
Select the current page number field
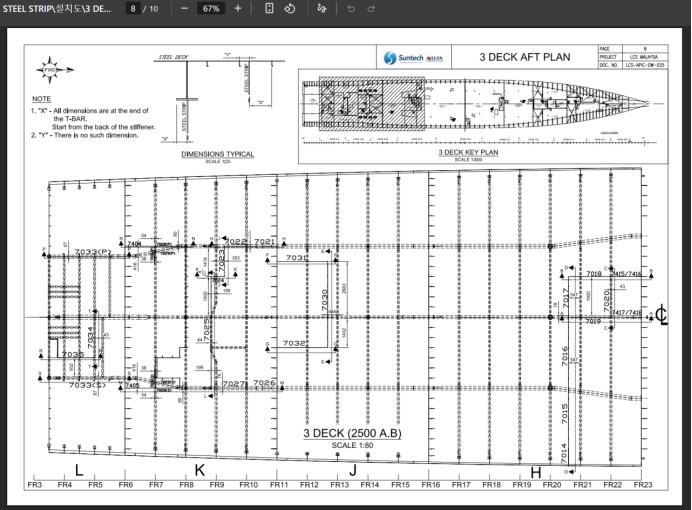pyautogui.click(x=133, y=8)
